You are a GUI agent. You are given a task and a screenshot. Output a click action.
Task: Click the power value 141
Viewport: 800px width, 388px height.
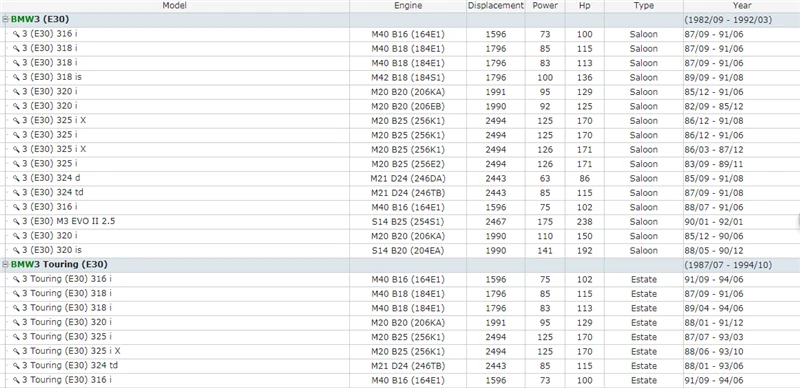tap(545, 251)
